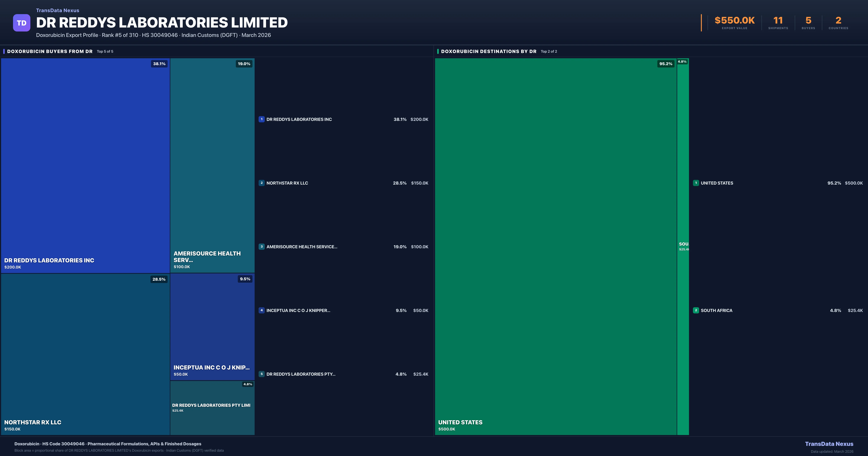Viewport: 868px width, 456px height.
Task: Click rank badge 5 beside DR REDDYS LABORATORIES PTY
Action: tap(261, 374)
